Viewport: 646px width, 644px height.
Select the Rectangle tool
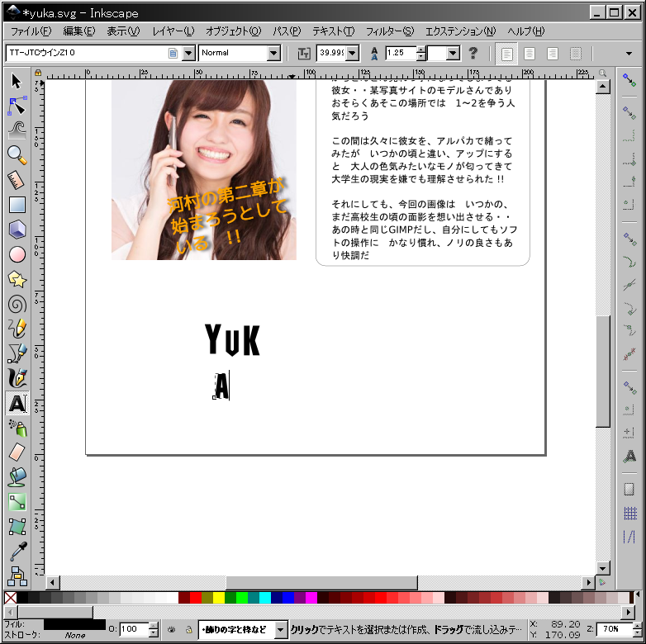pos(17,205)
